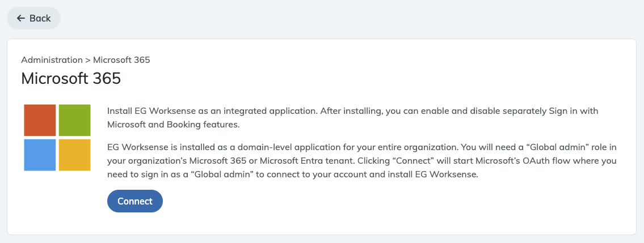The image size is (644, 243).
Task: Click the yellow square of Microsoft logo
Action: 75,155
